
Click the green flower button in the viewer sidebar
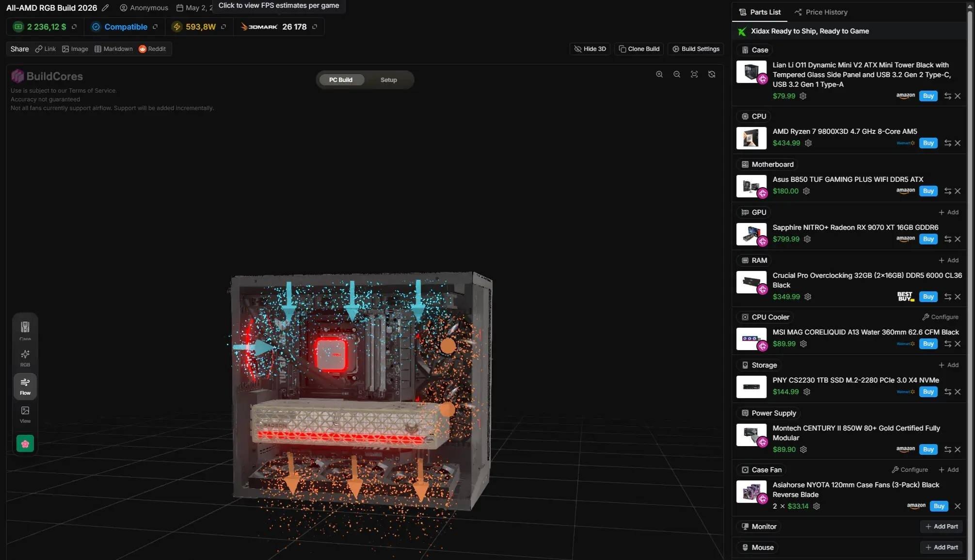25,444
